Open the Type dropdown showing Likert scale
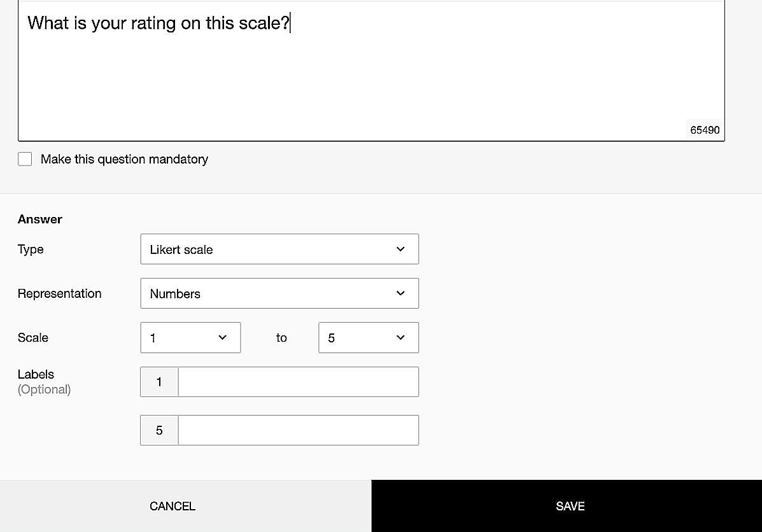 pos(279,249)
